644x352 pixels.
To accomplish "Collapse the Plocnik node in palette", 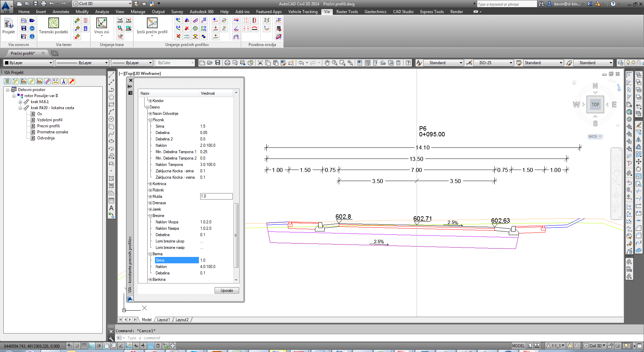I will [x=150, y=120].
